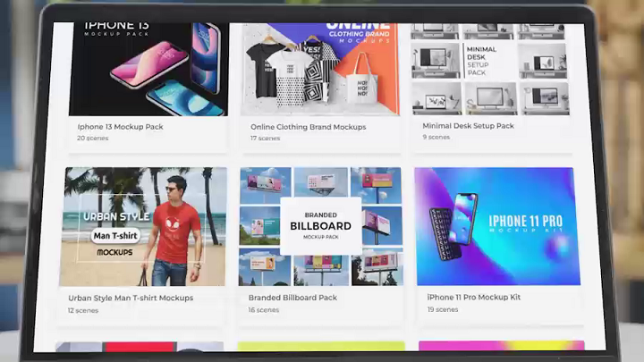Click the '12 scenes' text

pos(83,311)
